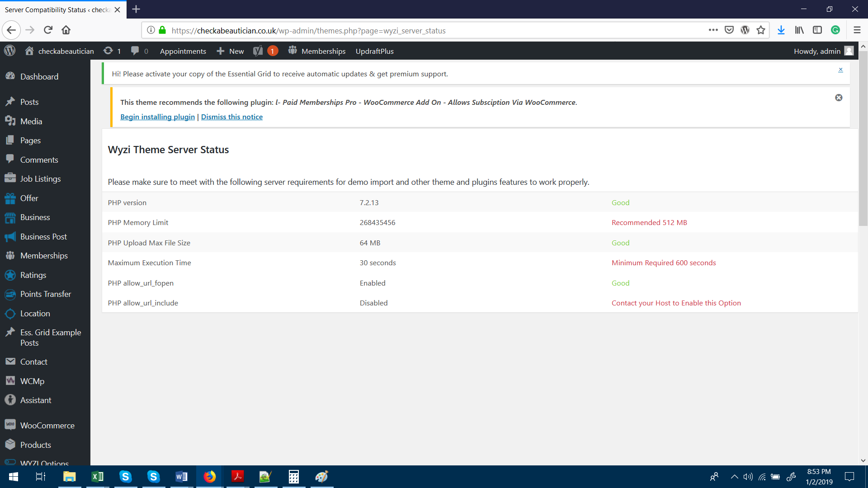This screenshot has height=488, width=868.
Task: Open the Grammarly extension icon
Action: [836, 30]
